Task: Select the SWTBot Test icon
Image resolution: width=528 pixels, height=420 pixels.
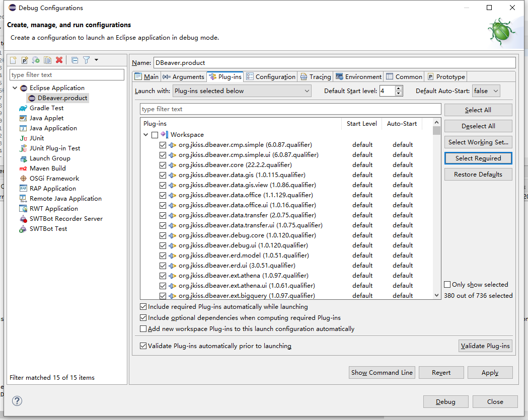Action: (x=23, y=229)
